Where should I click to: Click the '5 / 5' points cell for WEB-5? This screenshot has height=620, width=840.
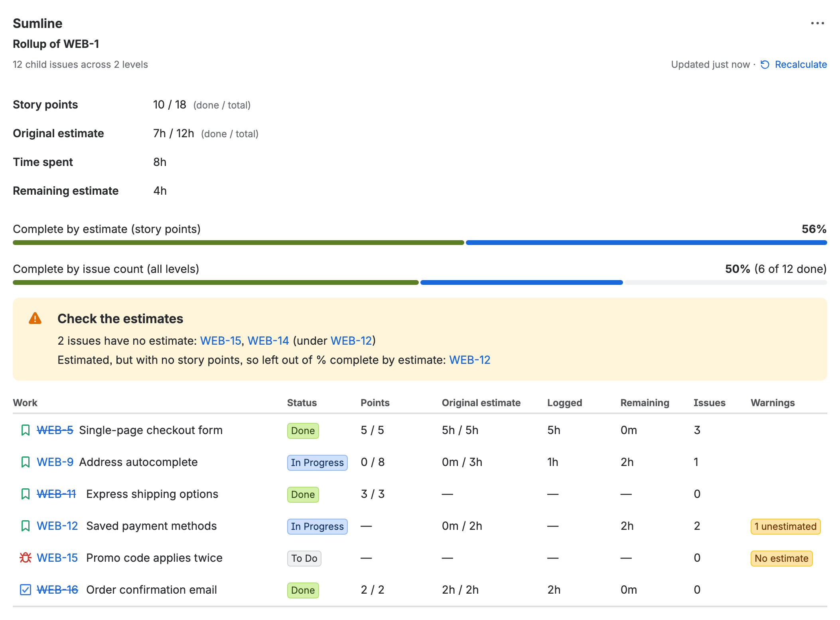pyautogui.click(x=372, y=430)
